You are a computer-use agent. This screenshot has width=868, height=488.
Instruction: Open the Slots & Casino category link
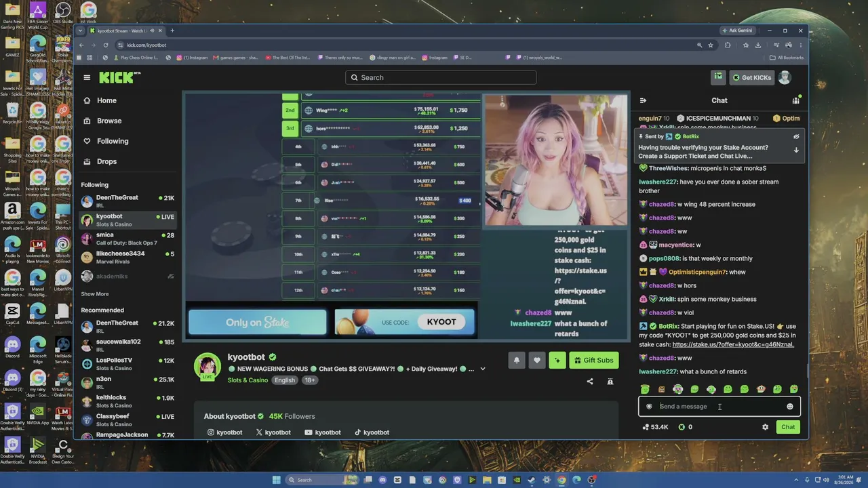(x=248, y=380)
